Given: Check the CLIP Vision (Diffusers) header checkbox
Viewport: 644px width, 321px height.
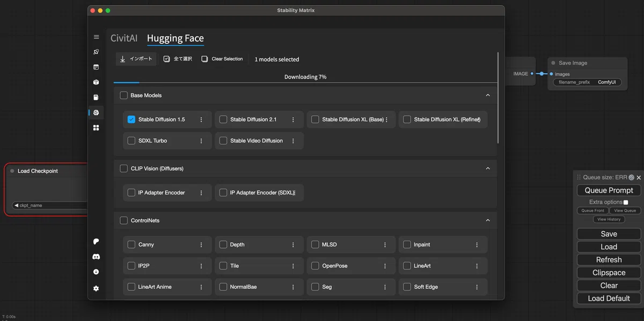Looking at the screenshot, I should pos(124,168).
